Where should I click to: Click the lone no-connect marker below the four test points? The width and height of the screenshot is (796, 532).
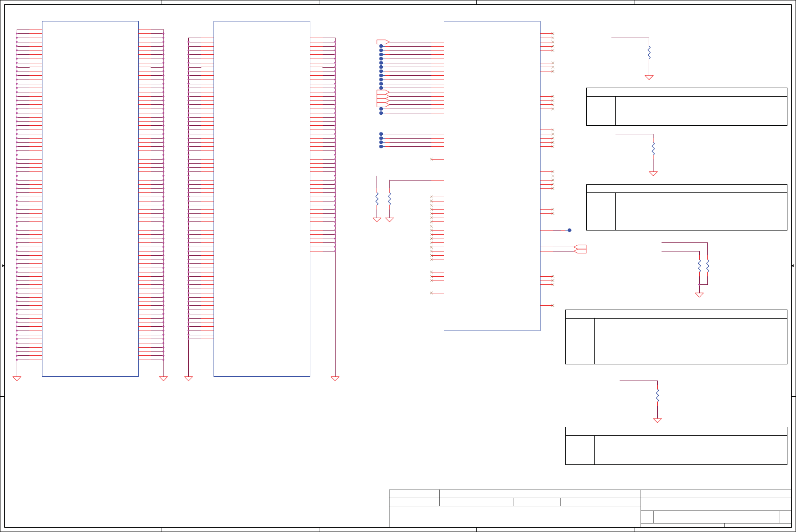tap(432, 159)
